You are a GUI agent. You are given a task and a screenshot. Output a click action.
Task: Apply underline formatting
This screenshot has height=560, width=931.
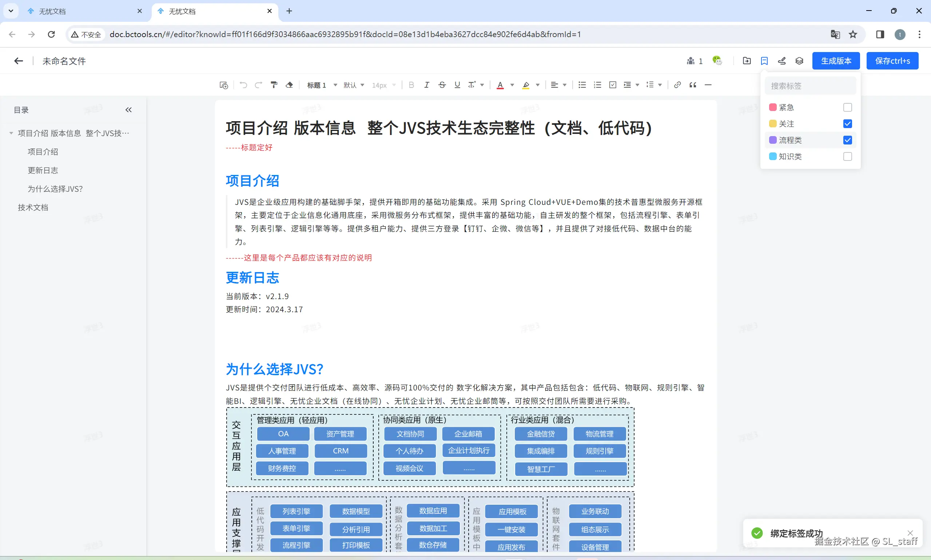(457, 85)
